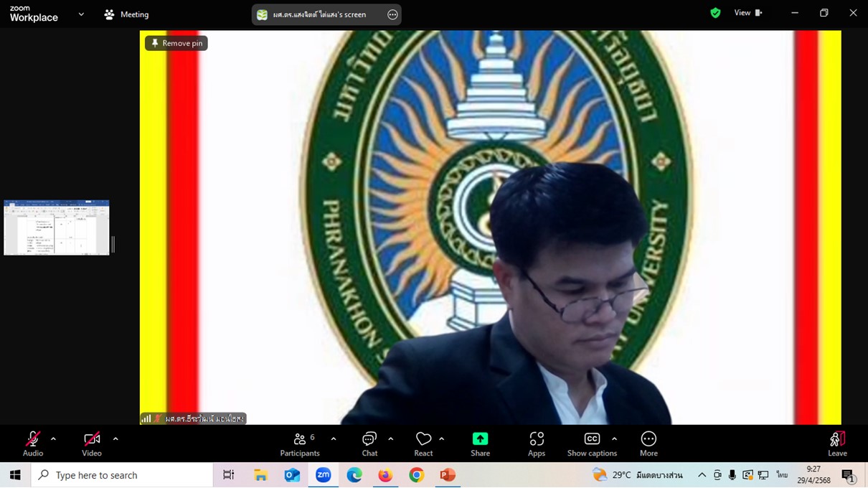
Task: Start camera with Video button
Action: (x=92, y=444)
